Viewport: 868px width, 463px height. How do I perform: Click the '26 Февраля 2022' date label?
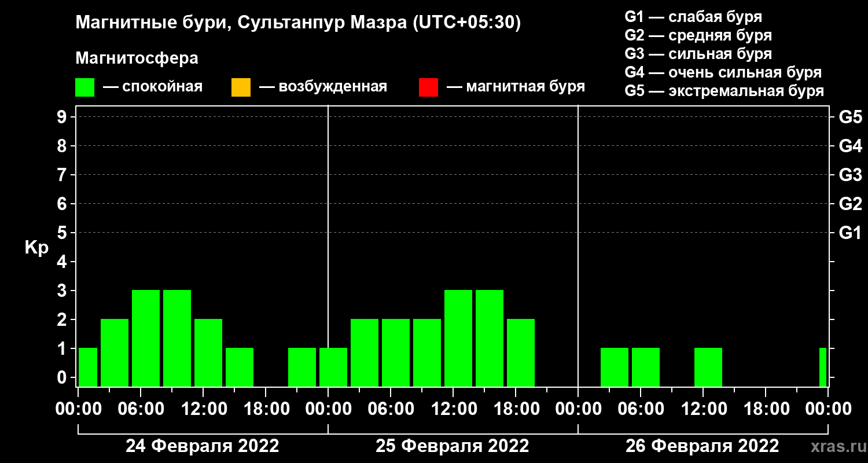(703, 446)
